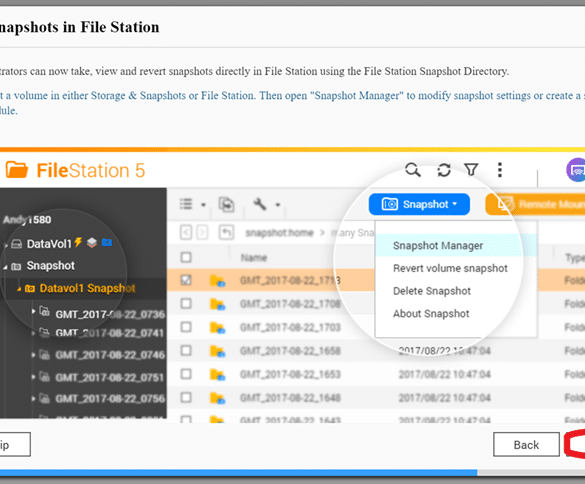Open the filter funnel icon
Screen dimensions: 585x484
[x=471, y=170]
